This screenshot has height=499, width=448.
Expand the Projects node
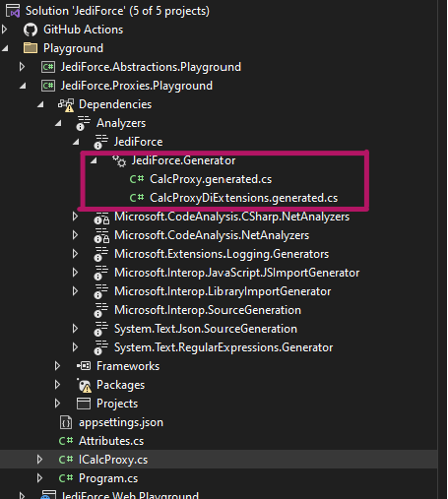57,404
